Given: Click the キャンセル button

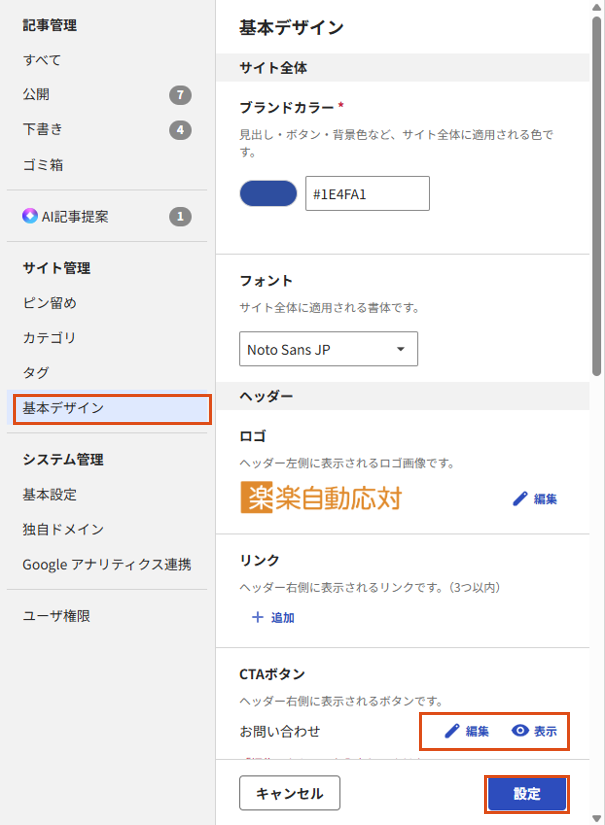Looking at the screenshot, I should (289, 793).
